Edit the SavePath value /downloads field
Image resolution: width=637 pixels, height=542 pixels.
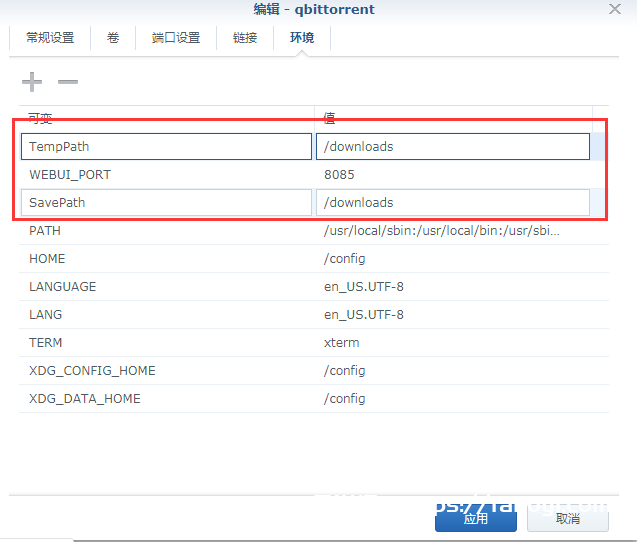pyautogui.click(x=453, y=202)
